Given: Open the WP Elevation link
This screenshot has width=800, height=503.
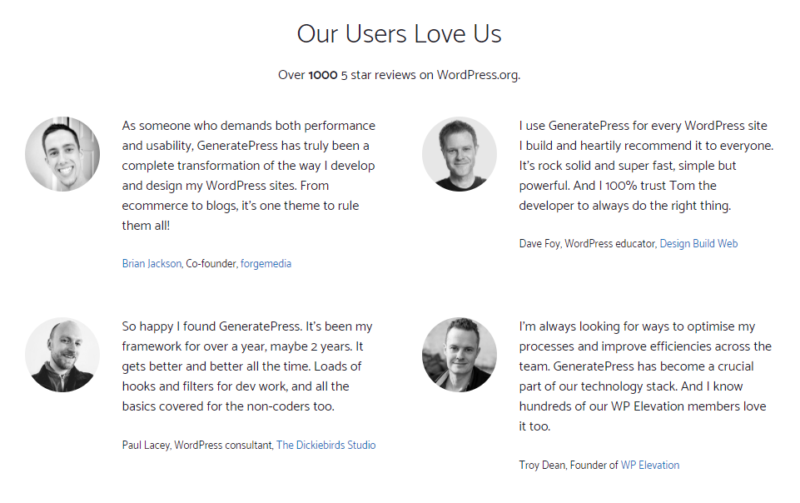Looking at the screenshot, I should (x=650, y=465).
